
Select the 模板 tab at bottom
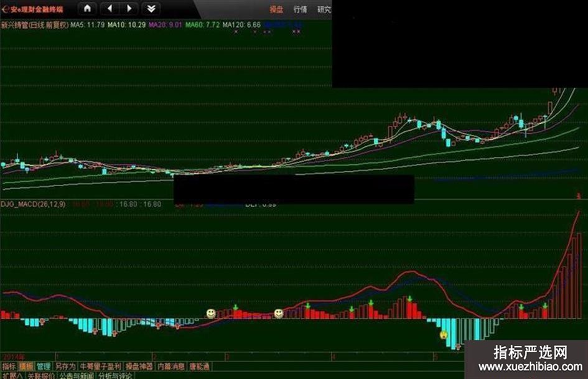click(26, 366)
